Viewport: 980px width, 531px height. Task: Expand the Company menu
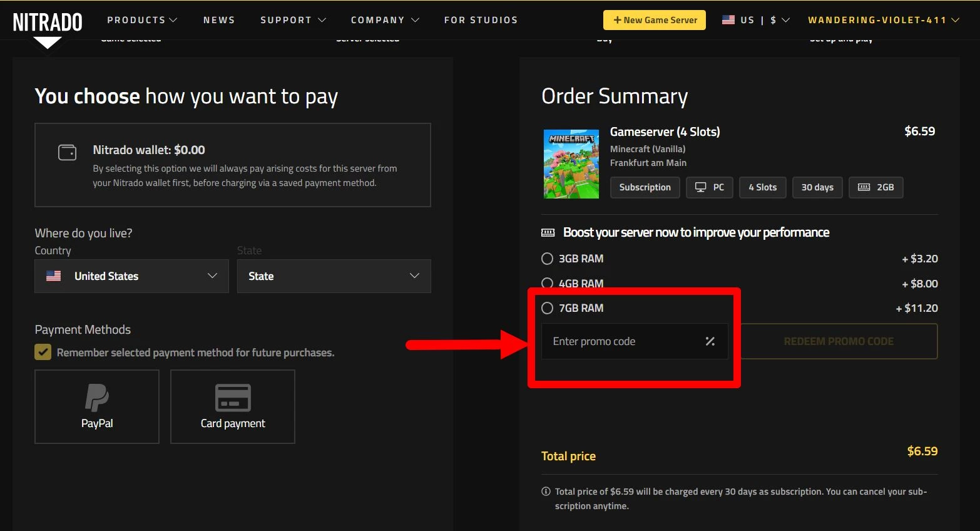coord(385,20)
